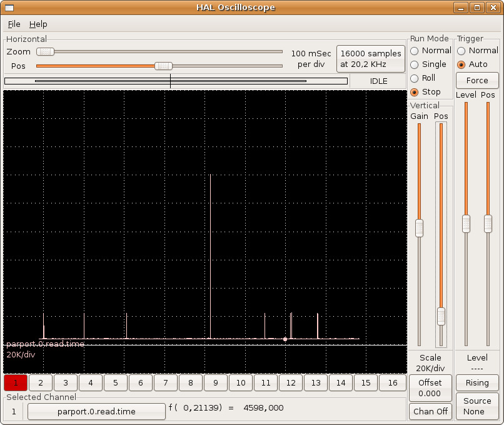Click the 100 mSec per div readout
Viewport: 504px width, 425px height.
tap(311, 59)
